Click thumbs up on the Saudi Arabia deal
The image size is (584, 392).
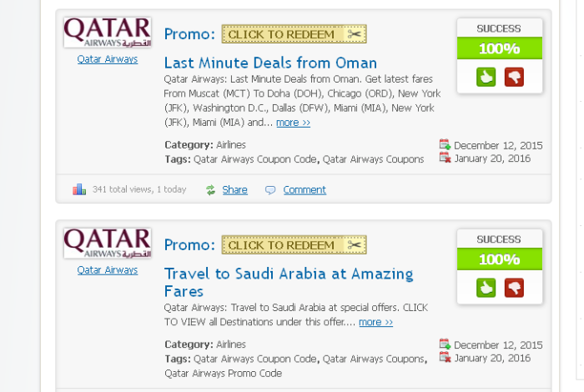486,288
